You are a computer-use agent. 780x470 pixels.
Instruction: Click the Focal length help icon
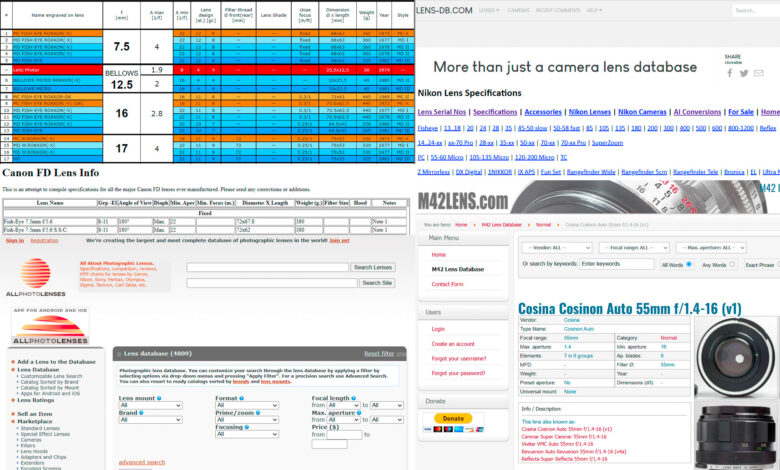tap(351, 397)
